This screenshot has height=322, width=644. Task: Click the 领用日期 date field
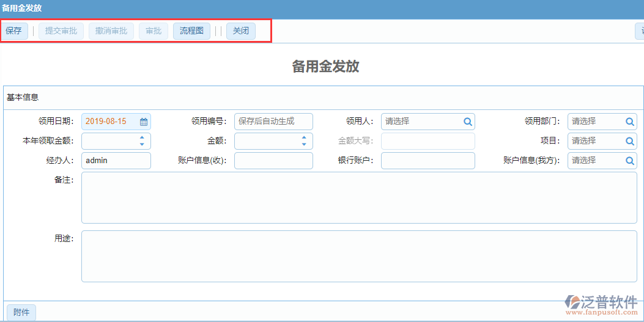point(116,122)
